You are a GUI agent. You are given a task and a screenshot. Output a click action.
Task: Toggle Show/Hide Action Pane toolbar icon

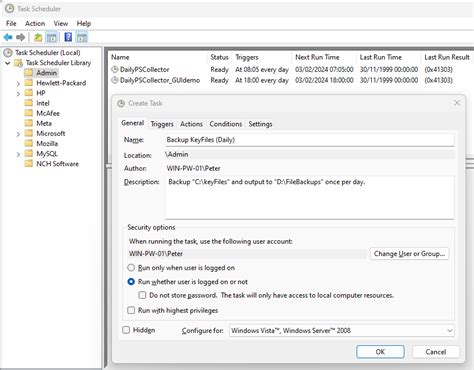[x=82, y=37]
